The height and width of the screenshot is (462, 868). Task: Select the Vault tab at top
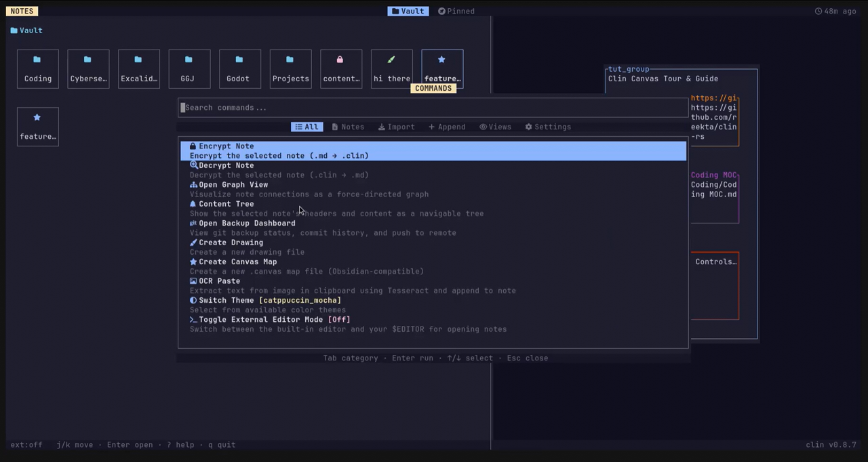pos(408,12)
